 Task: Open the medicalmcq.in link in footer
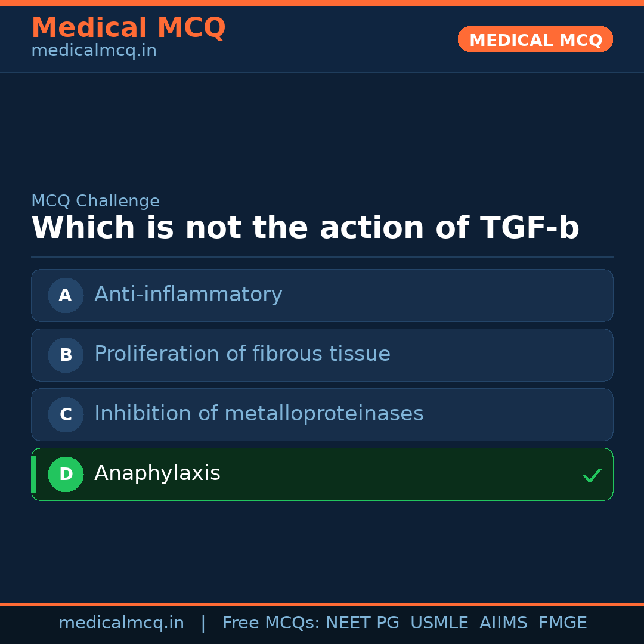pos(121,623)
